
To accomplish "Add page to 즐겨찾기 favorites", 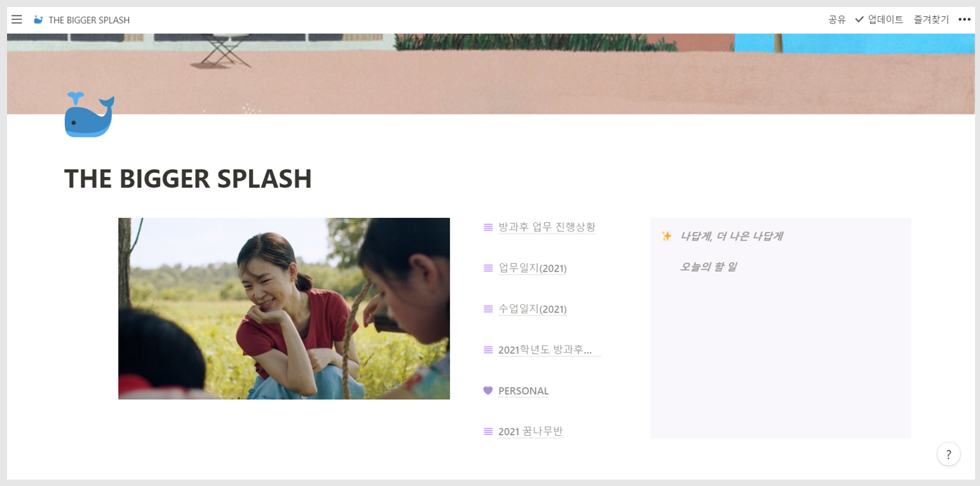I will click(x=931, y=20).
